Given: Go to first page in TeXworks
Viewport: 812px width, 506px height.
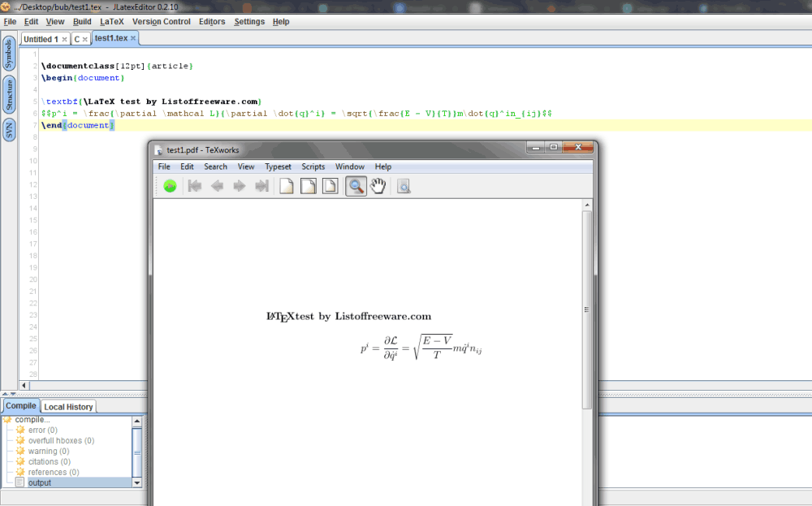Looking at the screenshot, I should pos(195,186).
